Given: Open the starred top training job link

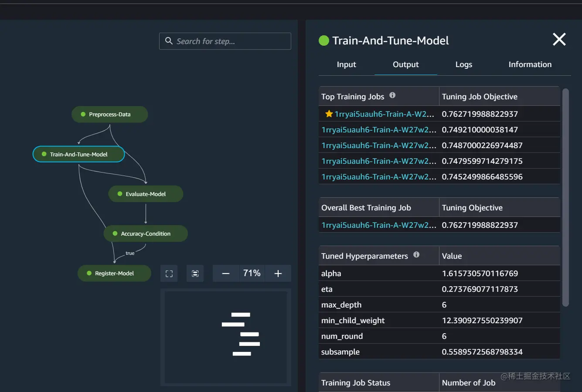Looking at the screenshot, I should pyautogui.click(x=385, y=114).
